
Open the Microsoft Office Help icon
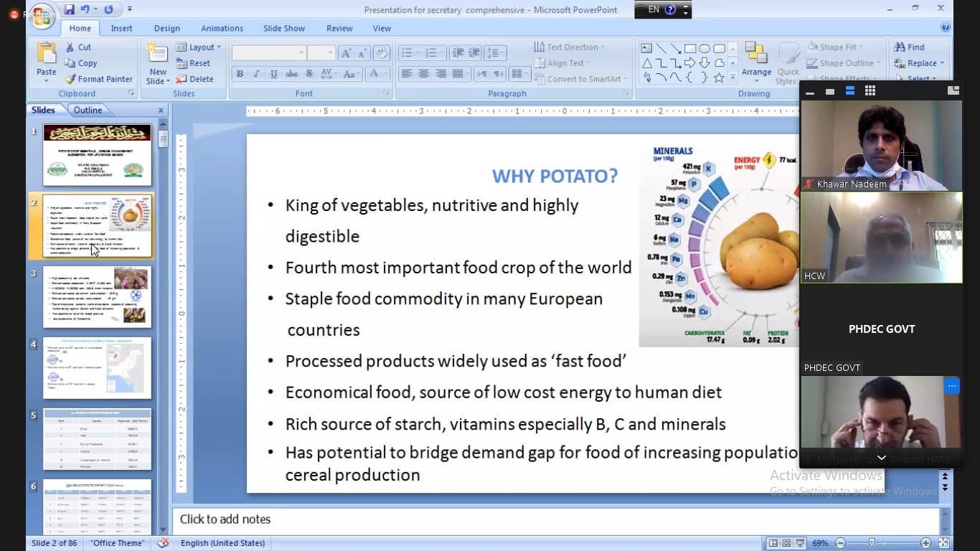click(946, 28)
